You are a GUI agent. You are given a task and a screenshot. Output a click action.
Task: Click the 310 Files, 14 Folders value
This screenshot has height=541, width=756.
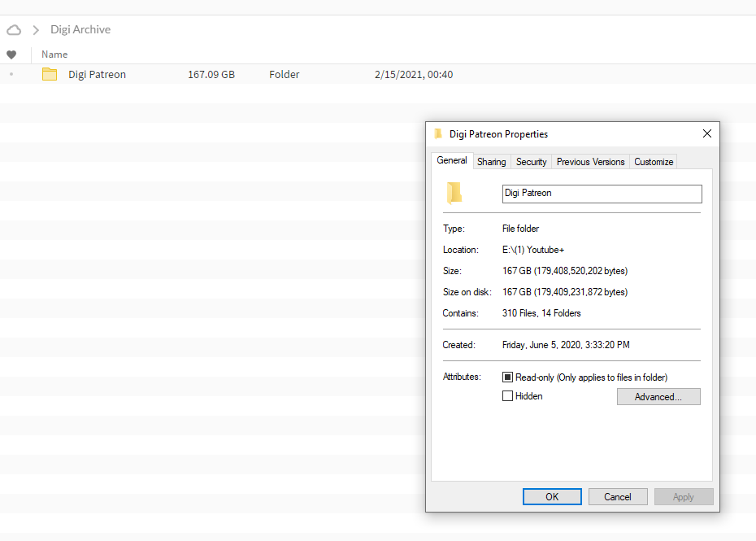pyautogui.click(x=541, y=313)
